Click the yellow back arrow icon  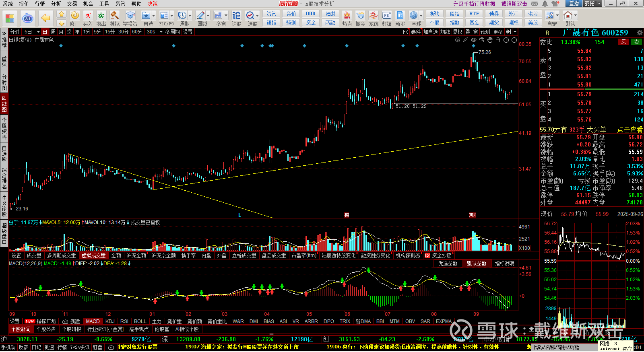point(46,19)
